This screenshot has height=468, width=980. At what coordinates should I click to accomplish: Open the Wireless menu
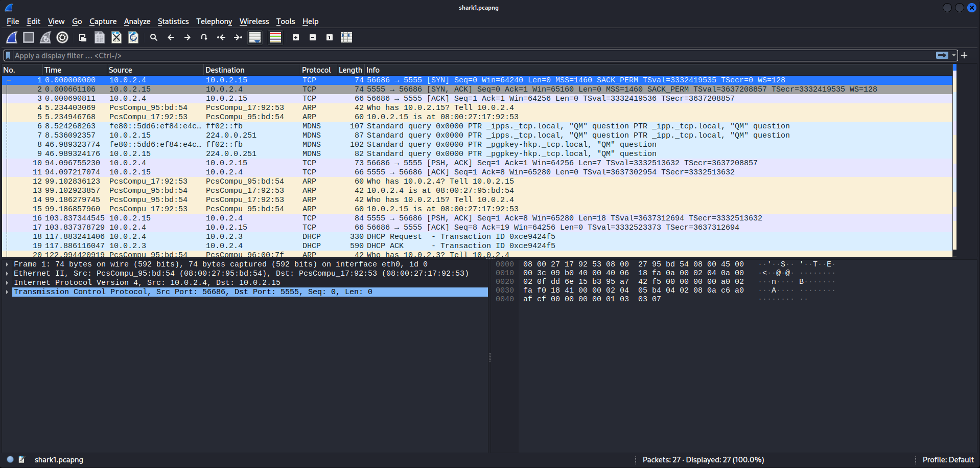[254, 21]
